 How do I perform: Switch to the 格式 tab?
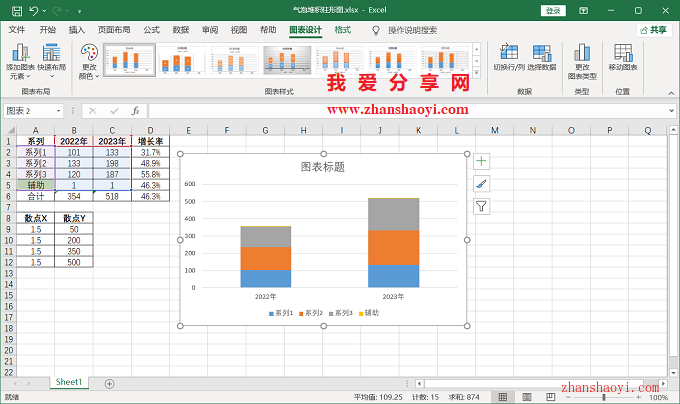[343, 30]
